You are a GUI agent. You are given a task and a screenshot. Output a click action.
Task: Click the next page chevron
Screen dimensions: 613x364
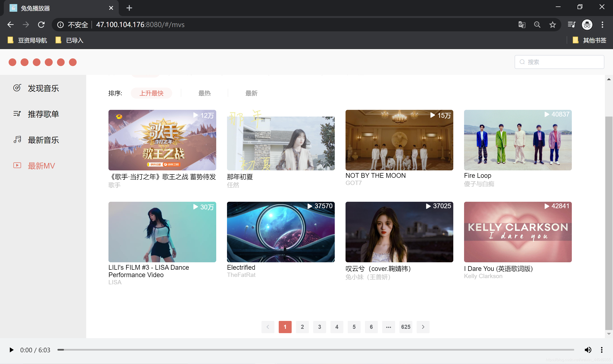423,327
